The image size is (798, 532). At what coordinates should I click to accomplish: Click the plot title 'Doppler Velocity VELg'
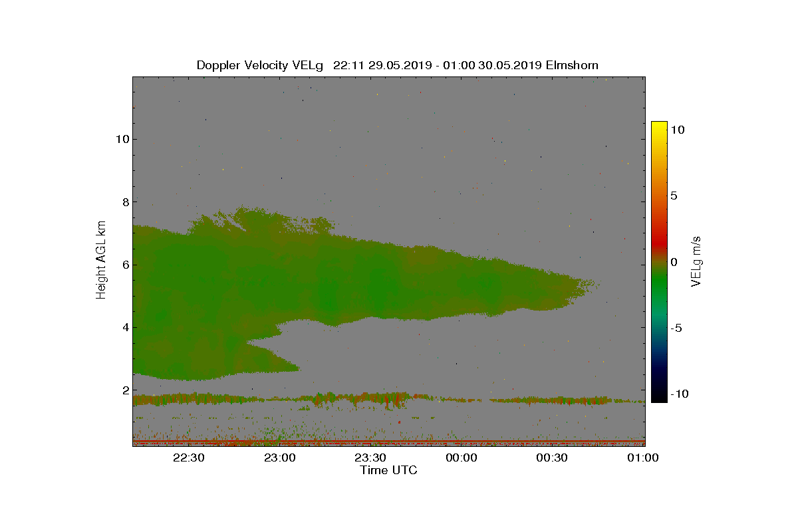point(260,65)
